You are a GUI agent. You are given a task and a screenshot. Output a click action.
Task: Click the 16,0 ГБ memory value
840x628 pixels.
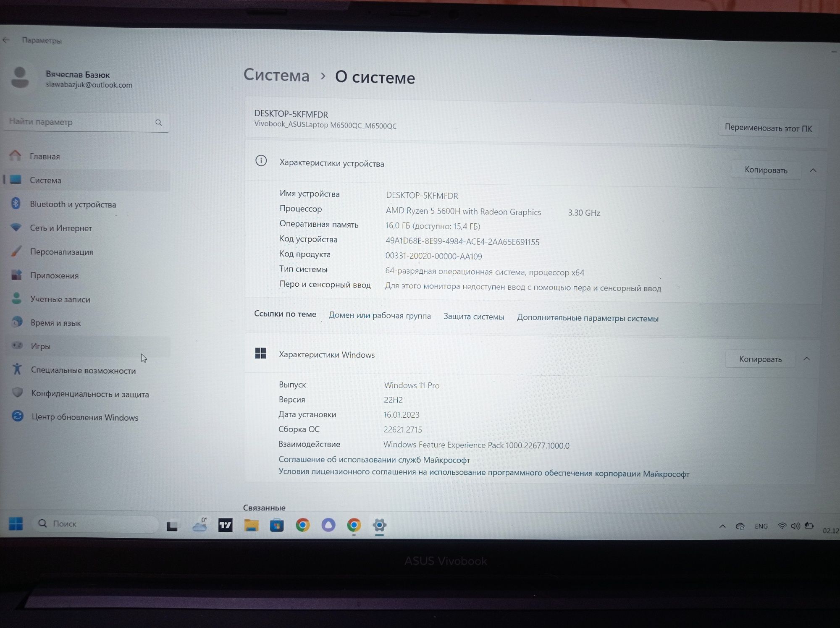tap(433, 226)
